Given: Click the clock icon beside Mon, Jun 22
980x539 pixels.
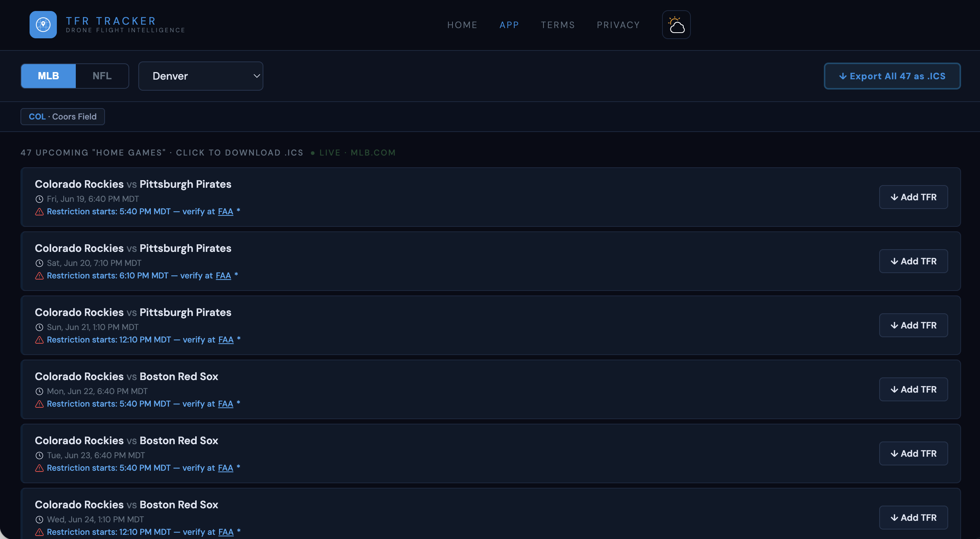Looking at the screenshot, I should point(39,391).
